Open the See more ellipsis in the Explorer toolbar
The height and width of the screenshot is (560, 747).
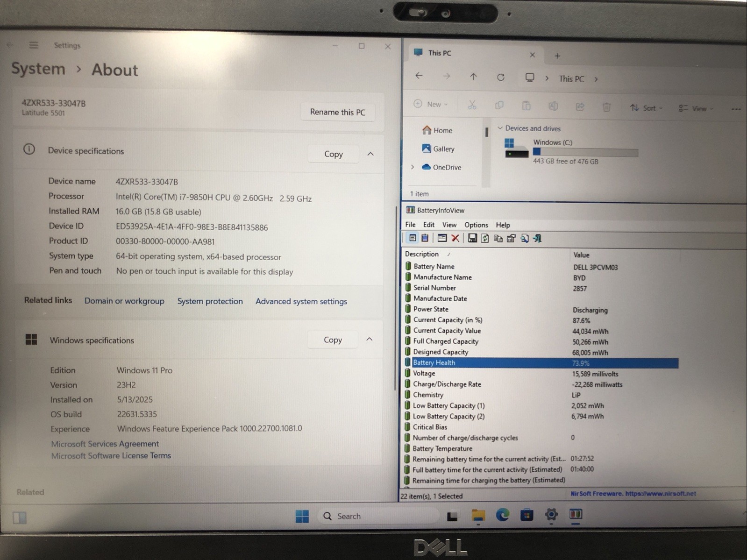pyautogui.click(x=736, y=109)
